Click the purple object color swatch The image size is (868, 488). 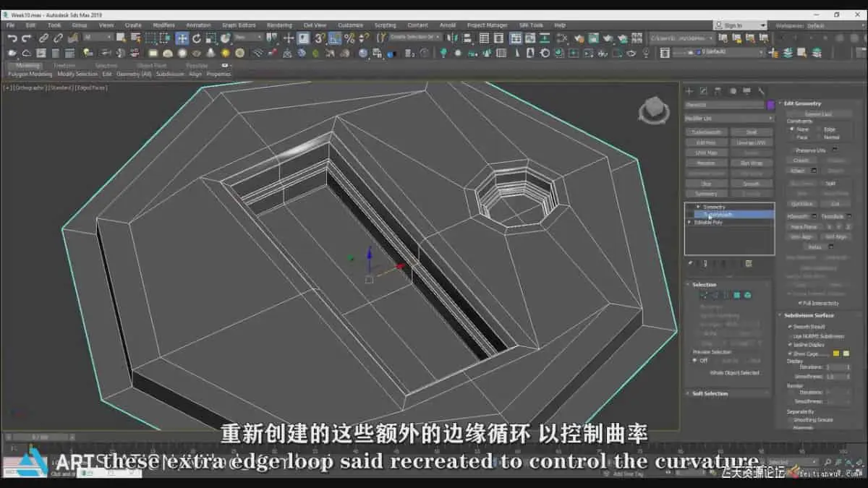point(771,105)
